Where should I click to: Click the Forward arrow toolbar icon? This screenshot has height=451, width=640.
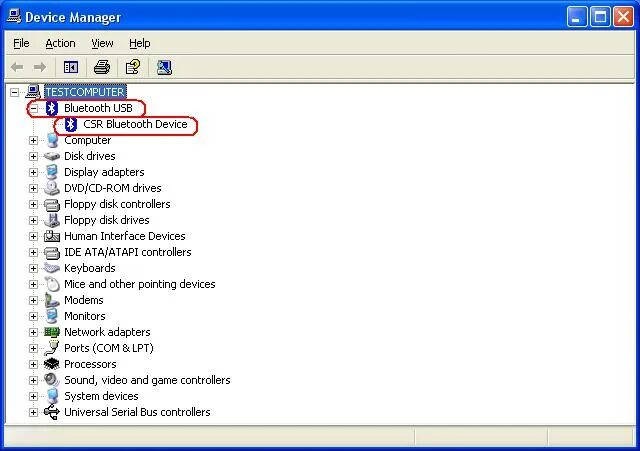tap(40, 67)
